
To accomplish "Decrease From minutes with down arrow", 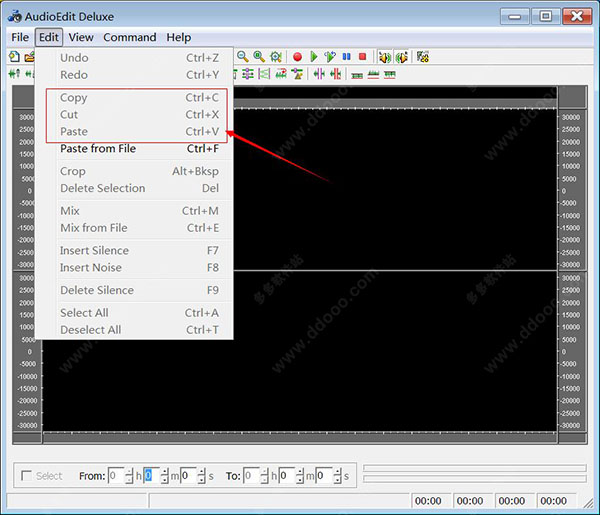I will (165, 480).
